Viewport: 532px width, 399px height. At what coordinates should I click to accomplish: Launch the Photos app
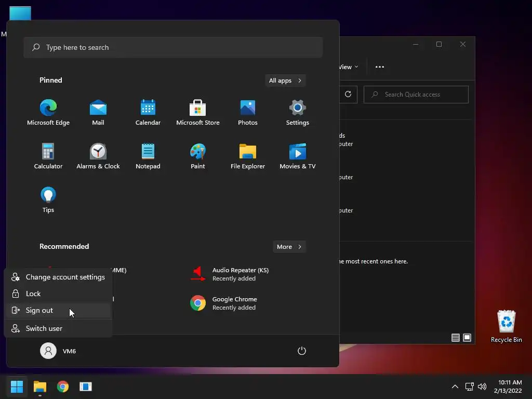[x=248, y=113]
